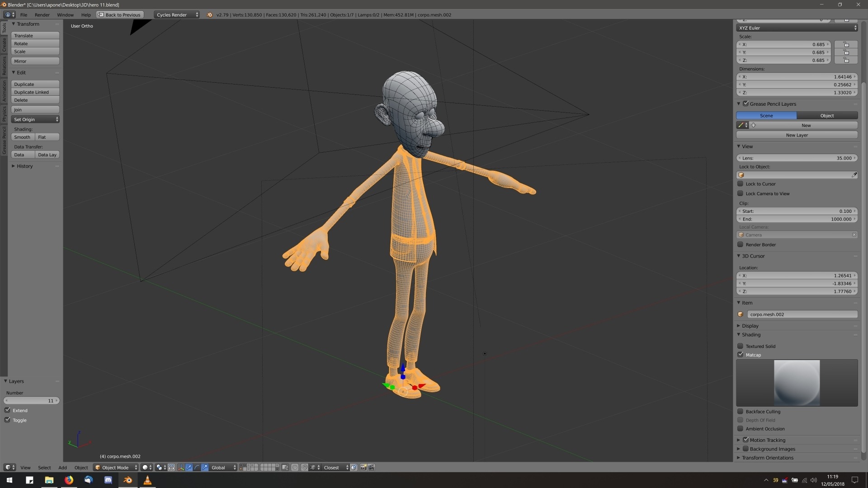Toggle the Motion Tracking checkbox
Viewport: 868px width, 488px height.
pyautogui.click(x=746, y=440)
